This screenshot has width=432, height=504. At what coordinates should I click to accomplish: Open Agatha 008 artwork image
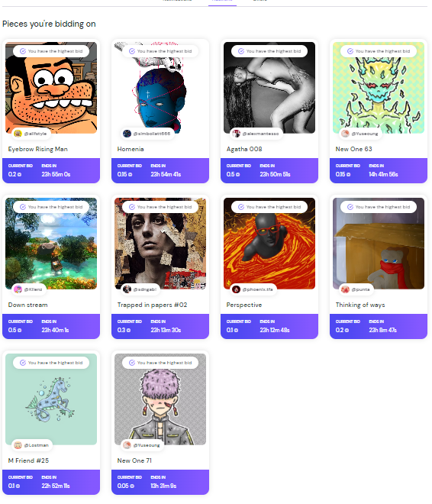tap(269, 87)
